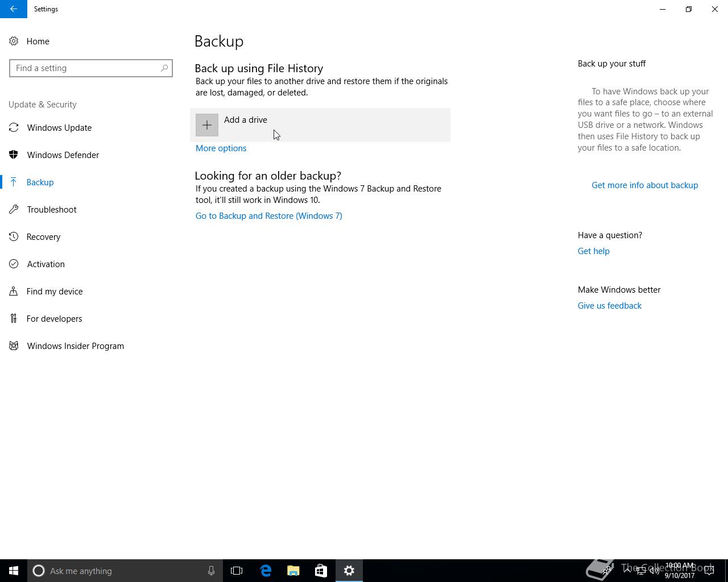Click the Windows Defender shield icon
Image resolution: width=728 pixels, height=582 pixels.
click(x=14, y=155)
